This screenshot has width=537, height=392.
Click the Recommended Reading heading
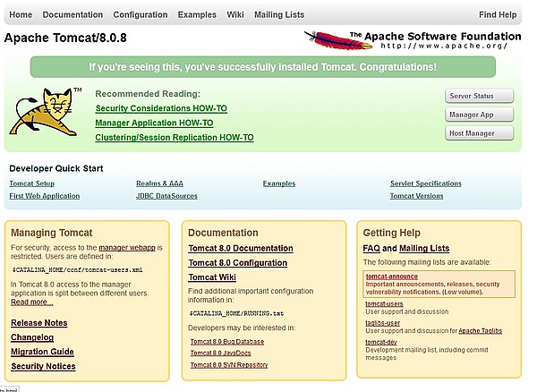coord(148,94)
